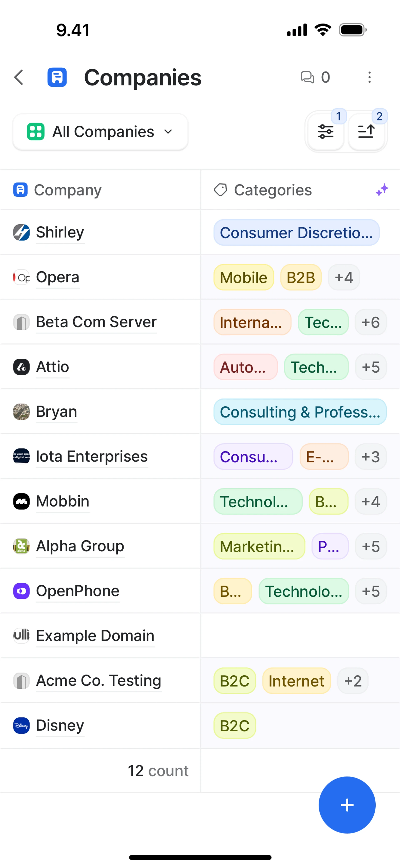Image resolution: width=400 pixels, height=868 pixels.
Task: Select the Company column header
Action: (67, 190)
